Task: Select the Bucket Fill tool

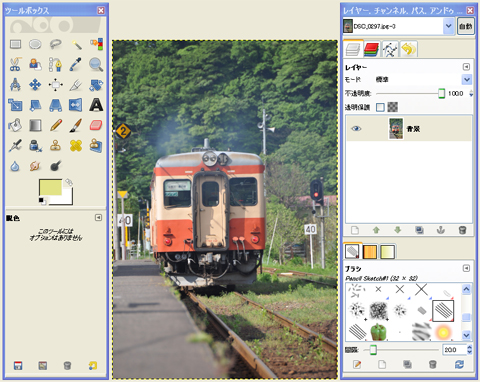Action: [x=15, y=125]
